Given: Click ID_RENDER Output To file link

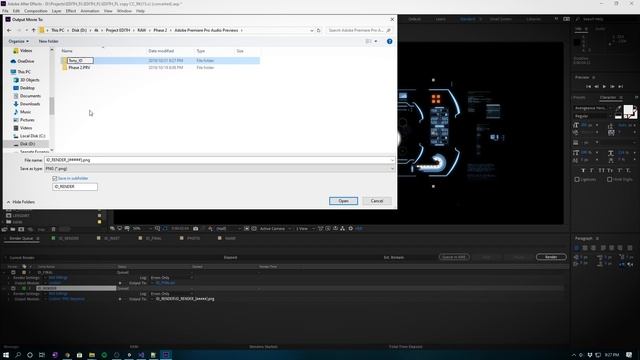Looking at the screenshot, I should (x=185, y=299).
